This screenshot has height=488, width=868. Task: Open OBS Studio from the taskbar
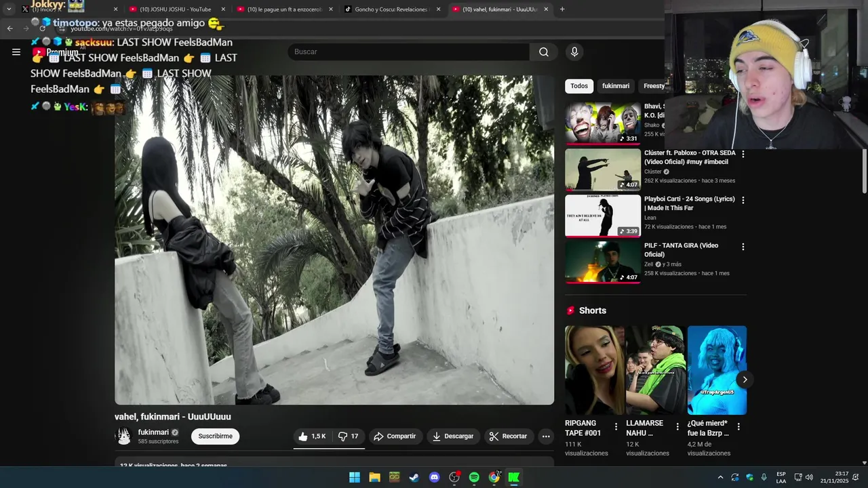(x=454, y=477)
